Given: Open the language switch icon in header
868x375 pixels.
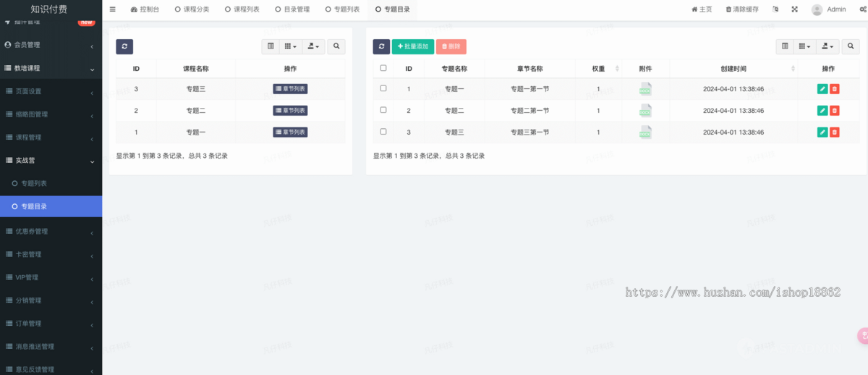Looking at the screenshot, I should pyautogui.click(x=775, y=9).
